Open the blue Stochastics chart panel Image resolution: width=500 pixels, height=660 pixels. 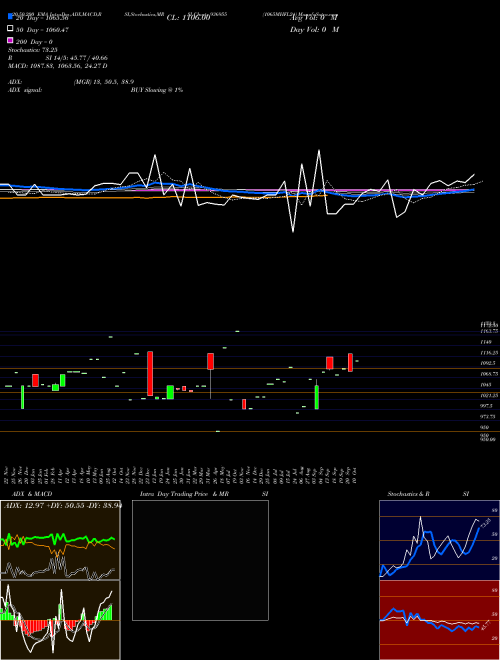439,540
